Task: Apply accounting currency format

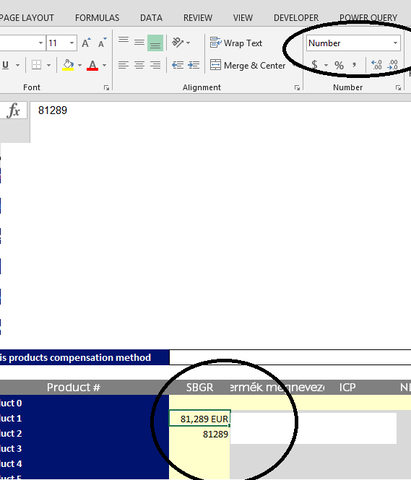Action: [x=314, y=65]
